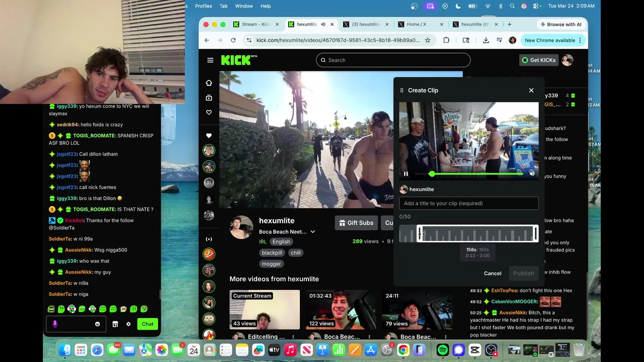
Task: Click the clip title input field
Action: 469,203
